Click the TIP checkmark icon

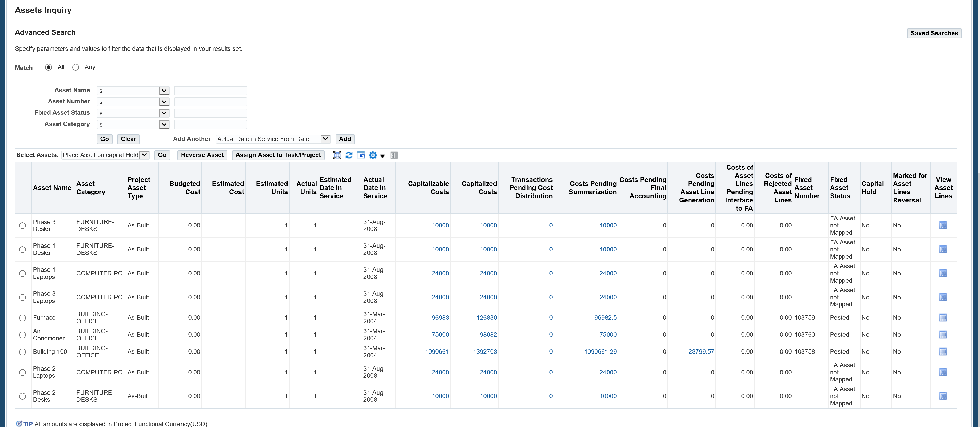(x=19, y=424)
